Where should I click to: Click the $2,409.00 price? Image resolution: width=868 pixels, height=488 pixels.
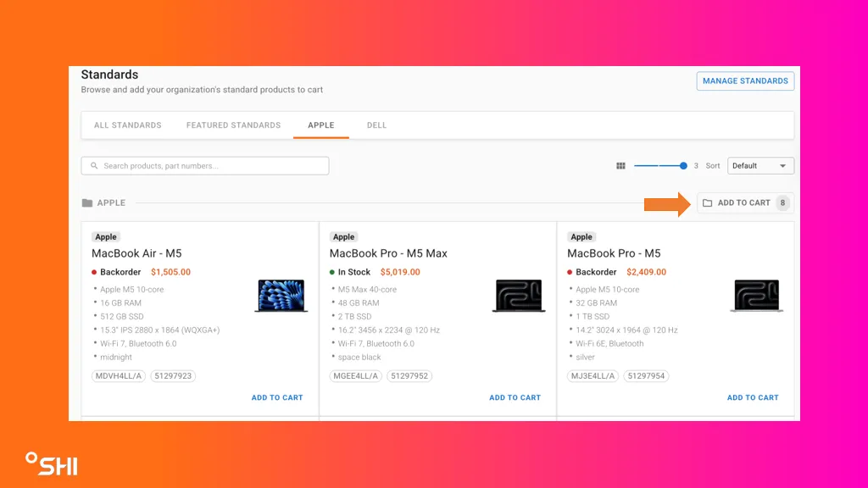tap(647, 272)
